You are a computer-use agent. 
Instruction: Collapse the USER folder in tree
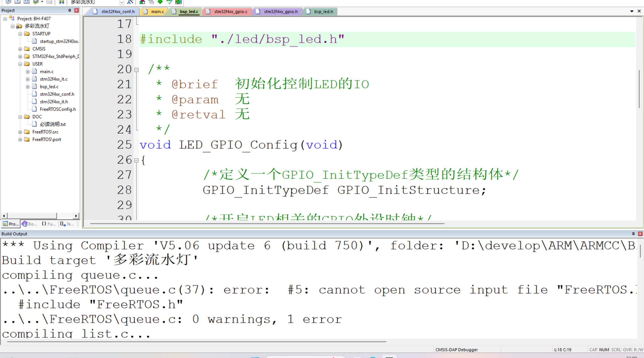tap(20, 64)
